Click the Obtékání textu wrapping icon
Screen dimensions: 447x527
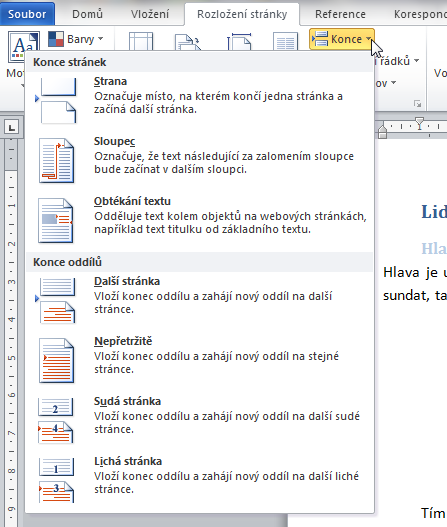point(56,220)
